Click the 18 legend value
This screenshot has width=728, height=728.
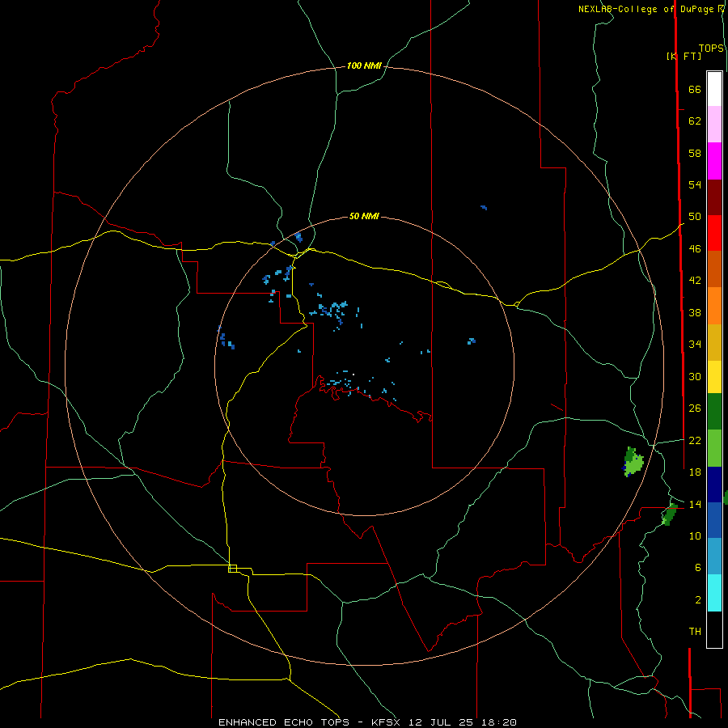pyautogui.click(x=695, y=472)
